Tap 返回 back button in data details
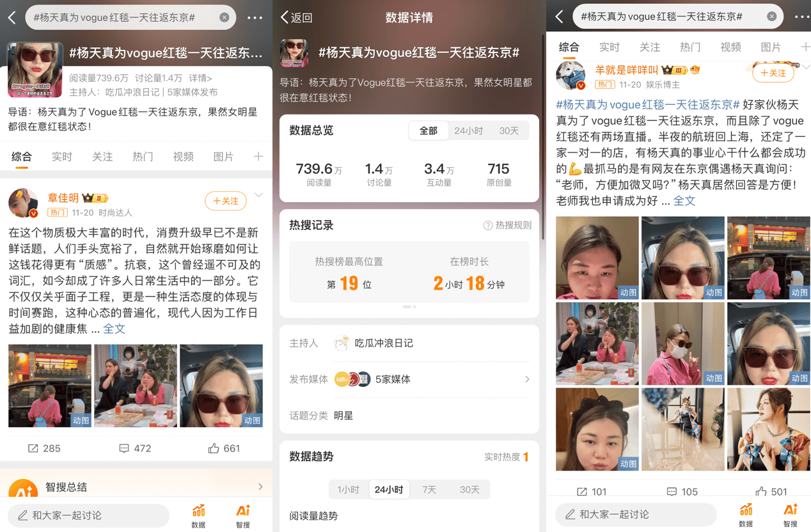This screenshot has height=532, width=811. (x=297, y=18)
